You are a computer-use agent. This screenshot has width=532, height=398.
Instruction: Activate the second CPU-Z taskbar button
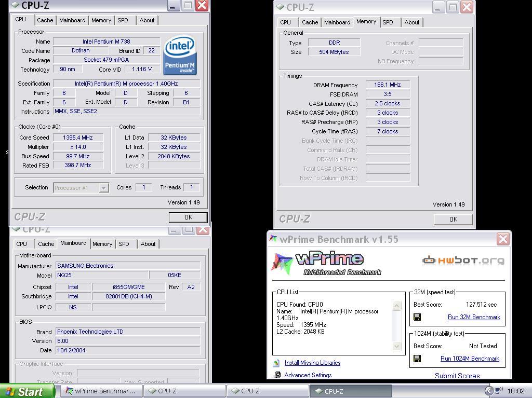268,391
